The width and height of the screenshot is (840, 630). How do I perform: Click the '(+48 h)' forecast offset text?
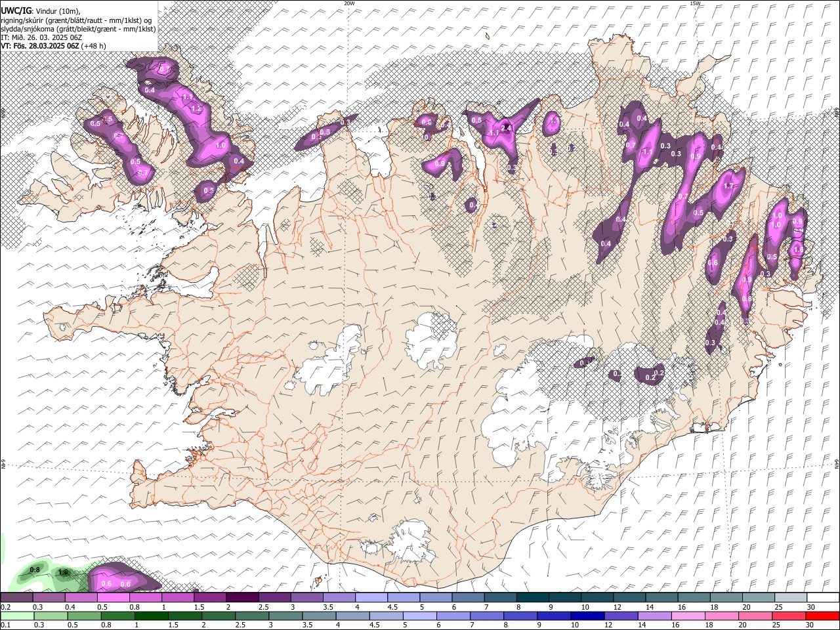click(94, 46)
